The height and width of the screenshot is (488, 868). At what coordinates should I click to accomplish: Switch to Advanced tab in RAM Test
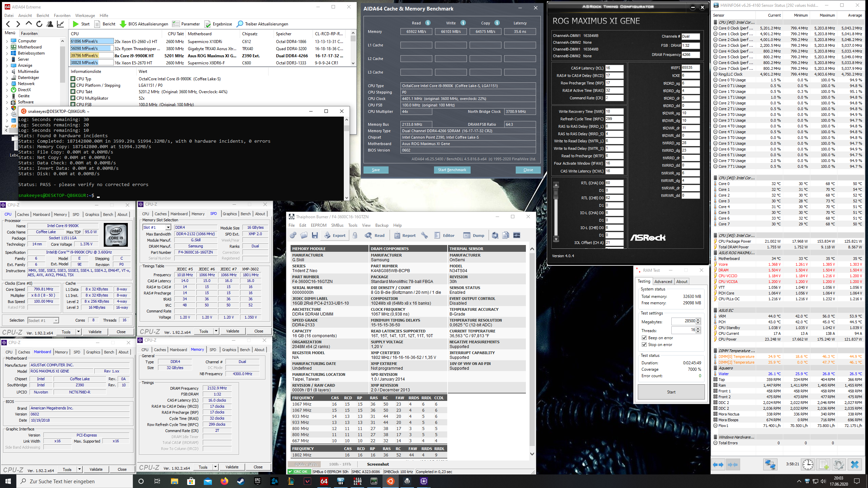tap(663, 282)
